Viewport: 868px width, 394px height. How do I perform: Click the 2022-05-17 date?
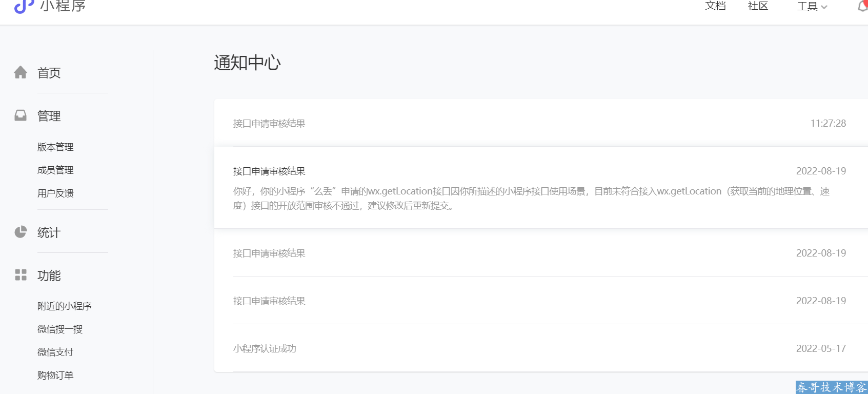point(821,348)
